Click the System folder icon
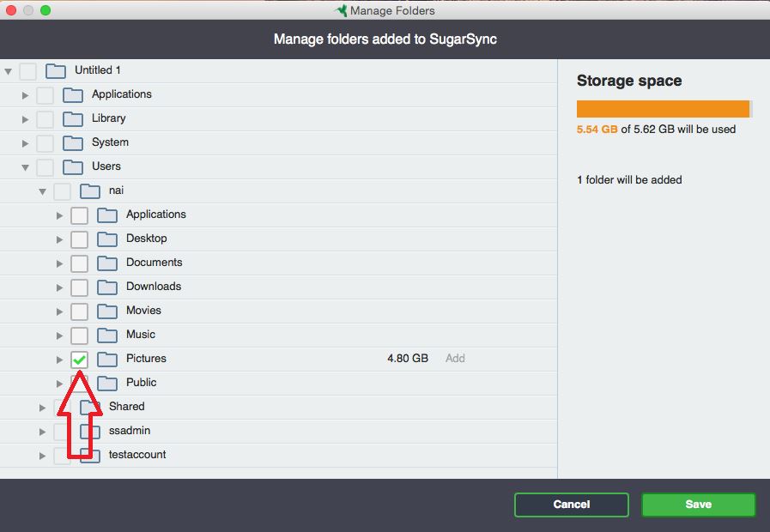Image resolution: width=770 pixels, height=532 pixels. pyautogui.click(x=73, y=142)
